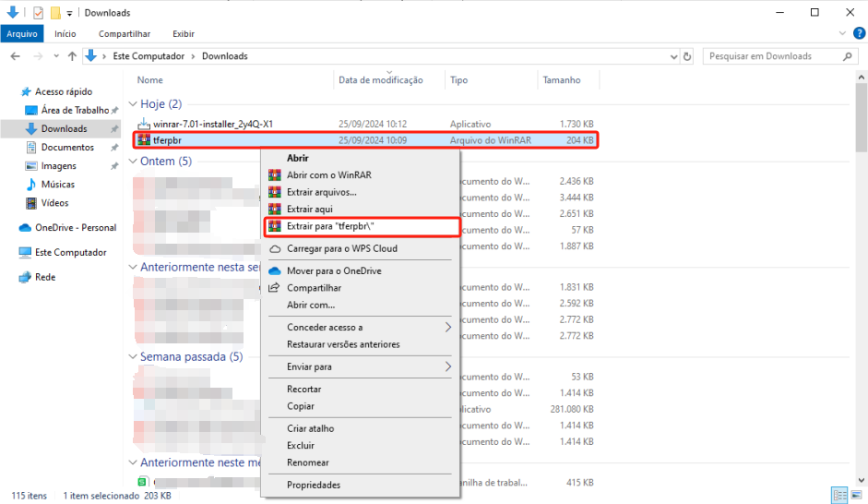Switch to details view in status bar
Image resolution: width=868 pixels, height=504 pixels.
[x=838, y=495]
